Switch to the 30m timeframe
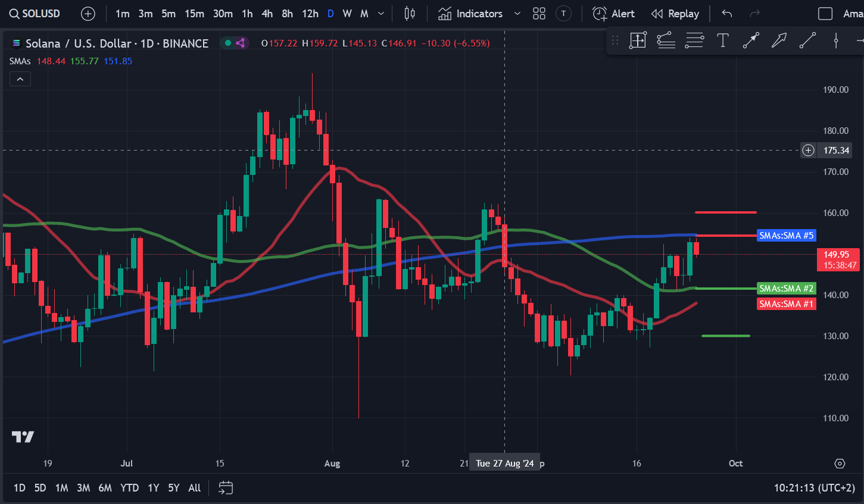The image size is (864, 504). coord(223,14)
